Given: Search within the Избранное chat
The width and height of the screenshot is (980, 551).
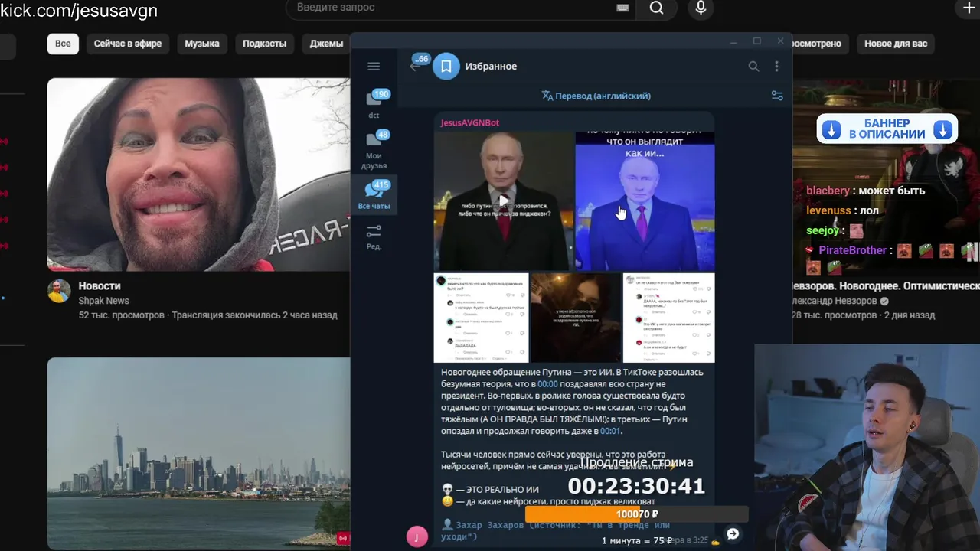Looking at the screenshot, I should click(753, 67).
